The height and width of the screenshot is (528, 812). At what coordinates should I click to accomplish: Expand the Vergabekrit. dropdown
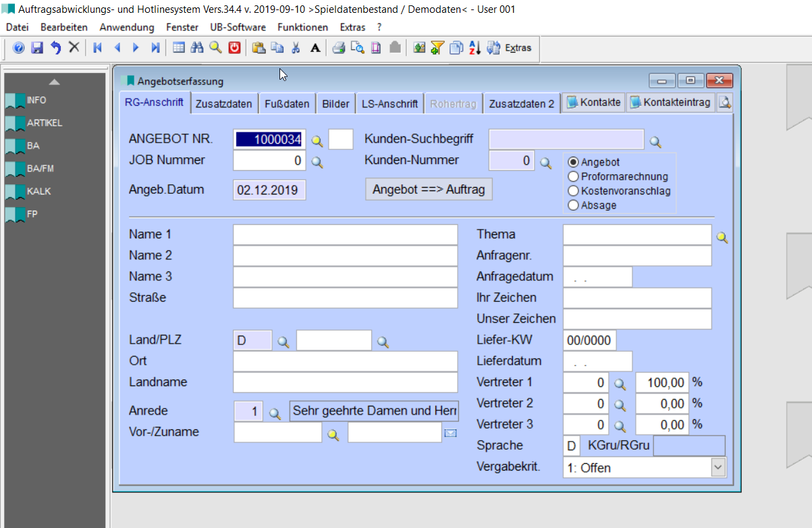click(718, 467)
